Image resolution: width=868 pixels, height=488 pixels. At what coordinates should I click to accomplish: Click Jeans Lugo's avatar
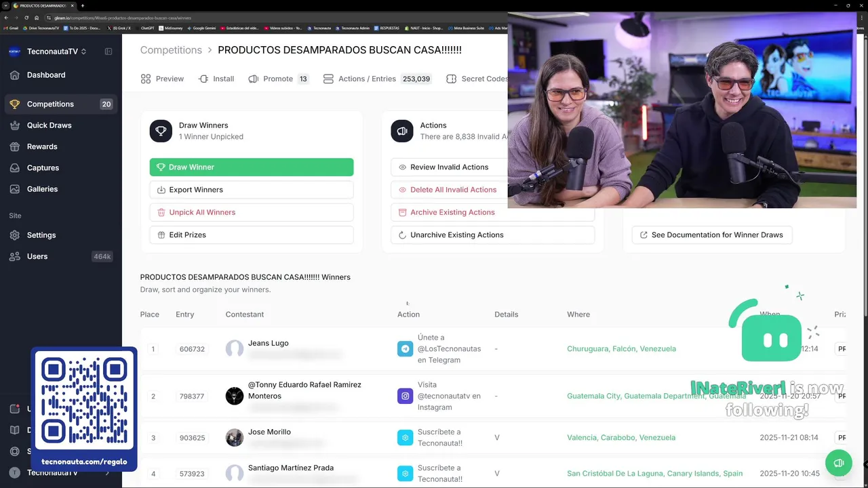pyautogui.click(x=235, y=349)
